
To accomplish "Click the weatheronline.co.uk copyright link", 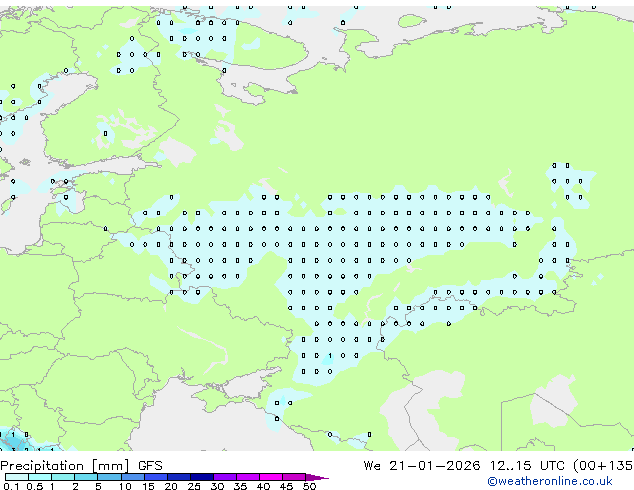I will click(x=550, y=481).
